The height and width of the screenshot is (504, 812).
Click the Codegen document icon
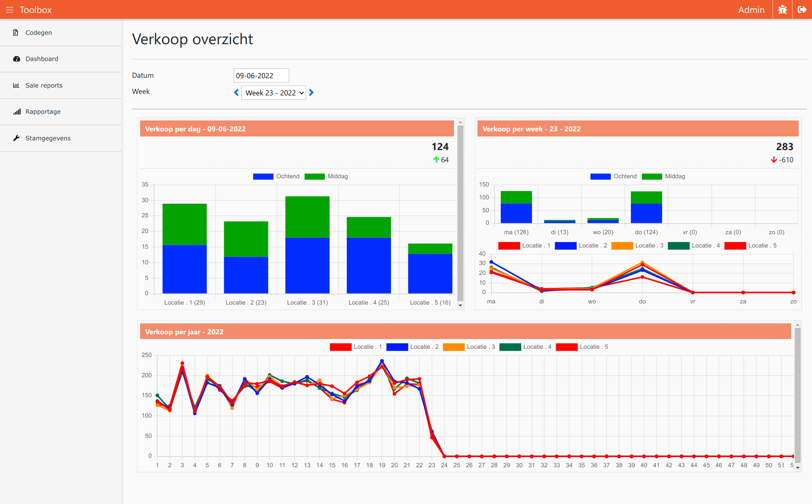click(16, 32)
